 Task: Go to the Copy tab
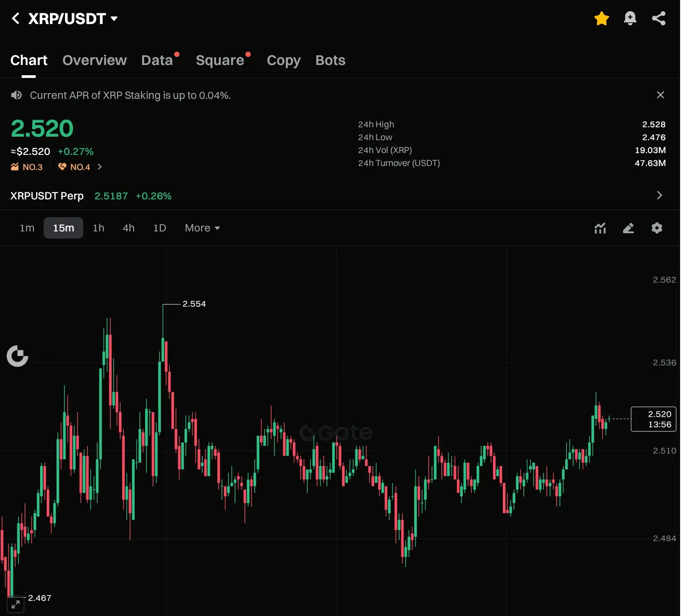point(284,61)
